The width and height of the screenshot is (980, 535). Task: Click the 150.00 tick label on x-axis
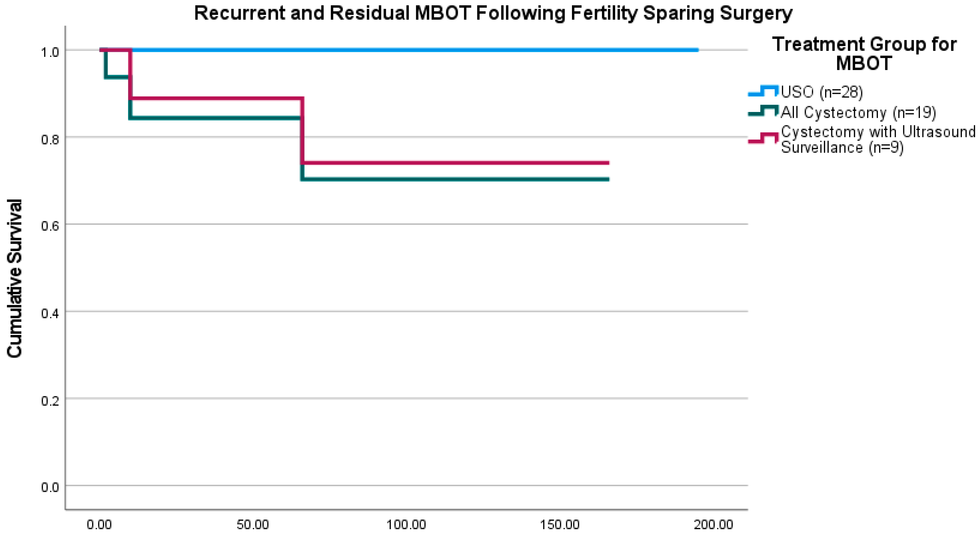[x=560, y=525]
